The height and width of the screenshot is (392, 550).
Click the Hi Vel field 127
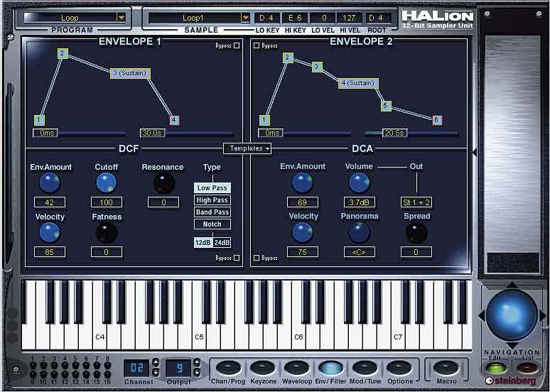[x=349, y=18]
